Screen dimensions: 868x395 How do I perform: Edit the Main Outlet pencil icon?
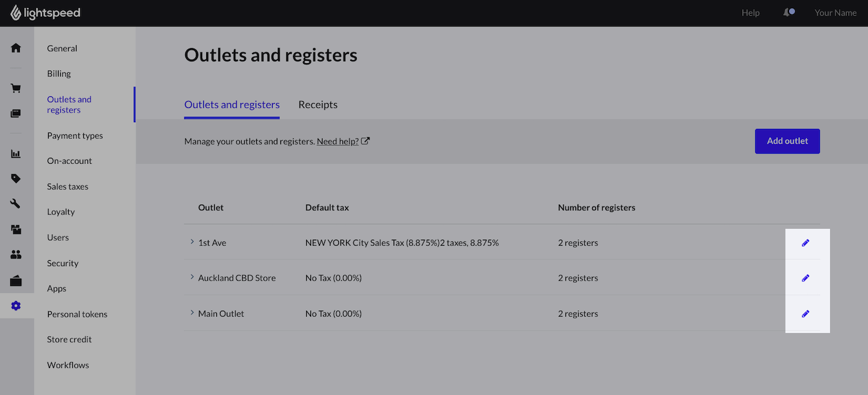click(805, 314)
